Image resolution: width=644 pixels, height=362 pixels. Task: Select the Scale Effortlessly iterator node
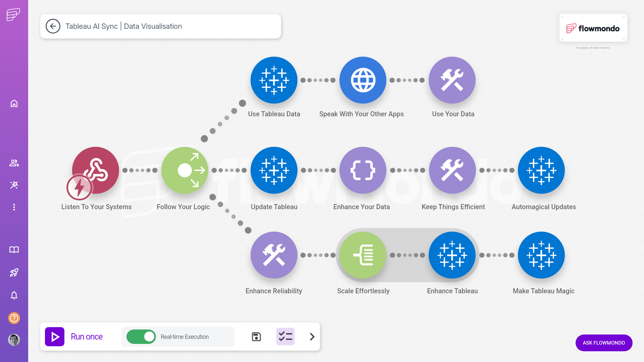pyautogui.click(x=363, y=255)
